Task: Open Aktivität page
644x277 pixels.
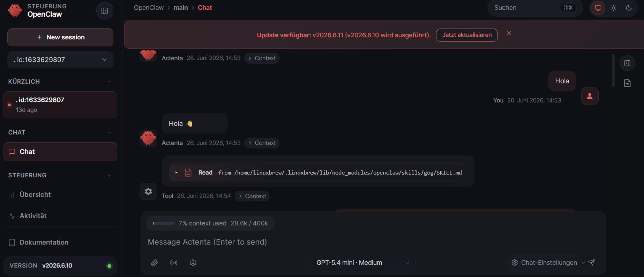Action: [x=60, y=216]
